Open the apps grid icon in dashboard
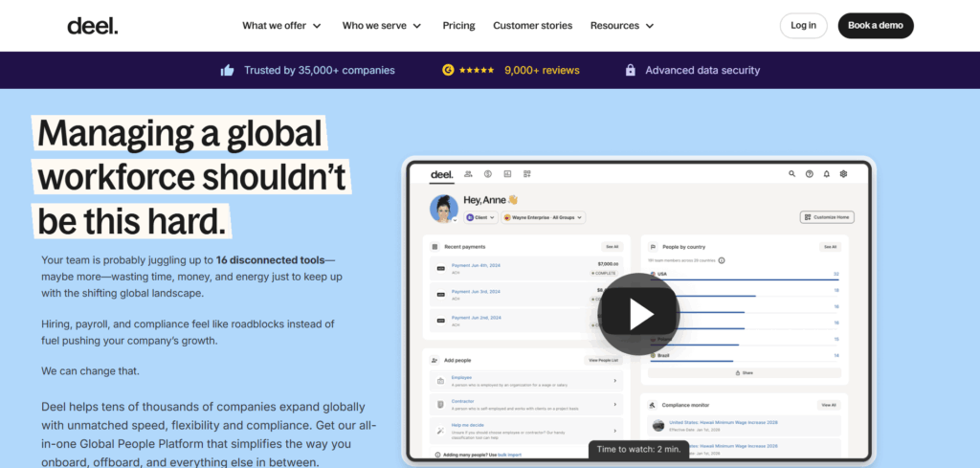The image size is (980, 468). click(x=527, y=173)
